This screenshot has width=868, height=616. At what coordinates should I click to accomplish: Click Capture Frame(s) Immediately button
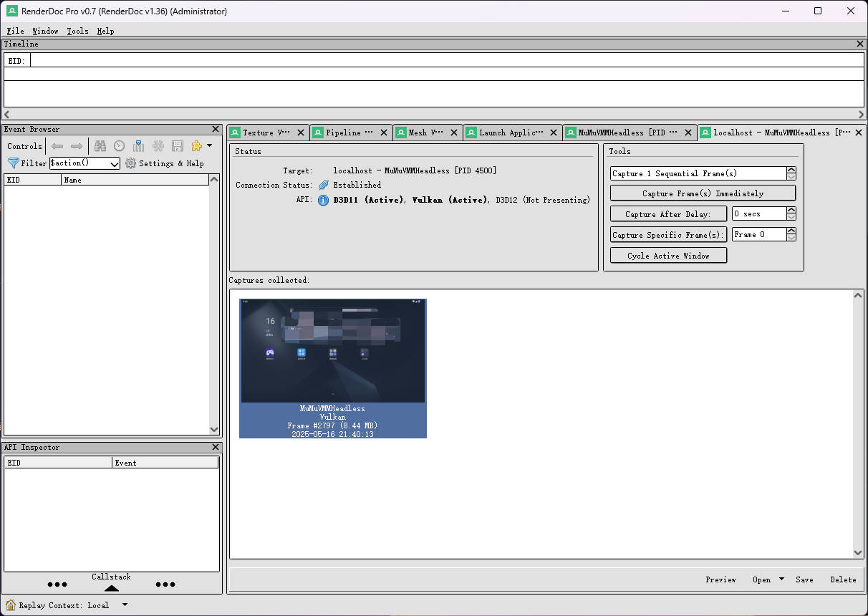pyautogui.click(x=703, y=193)
